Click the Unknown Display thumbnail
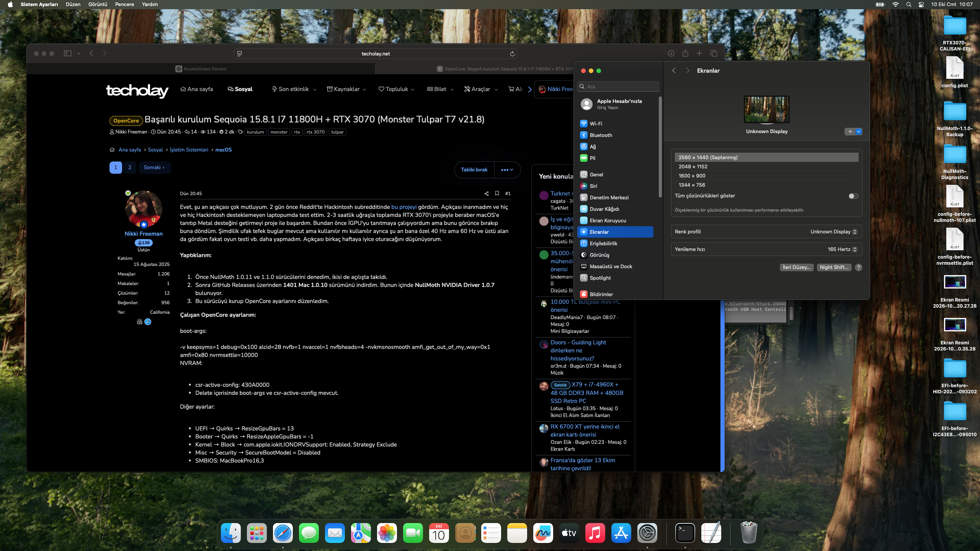The height and width of the screenshot is (551, 980). pyautogui.click(x=766, y=109)
